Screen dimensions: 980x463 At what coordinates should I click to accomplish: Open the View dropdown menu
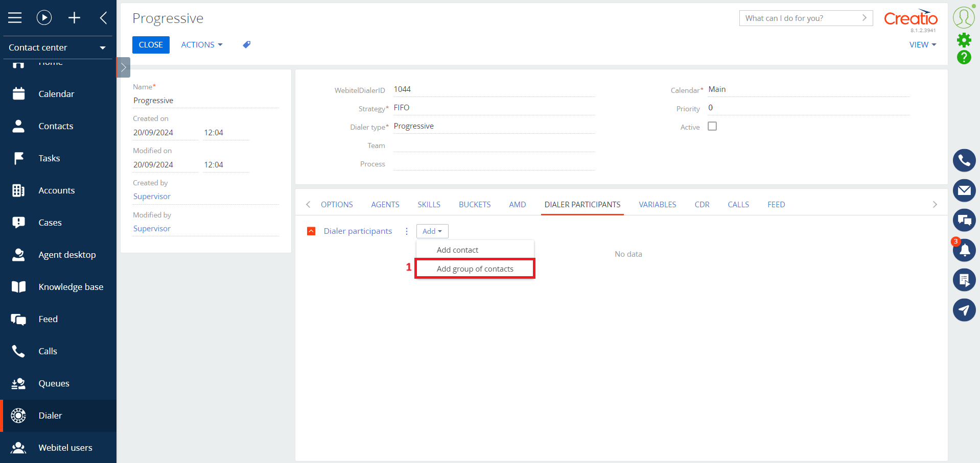[x=923, y=45]
